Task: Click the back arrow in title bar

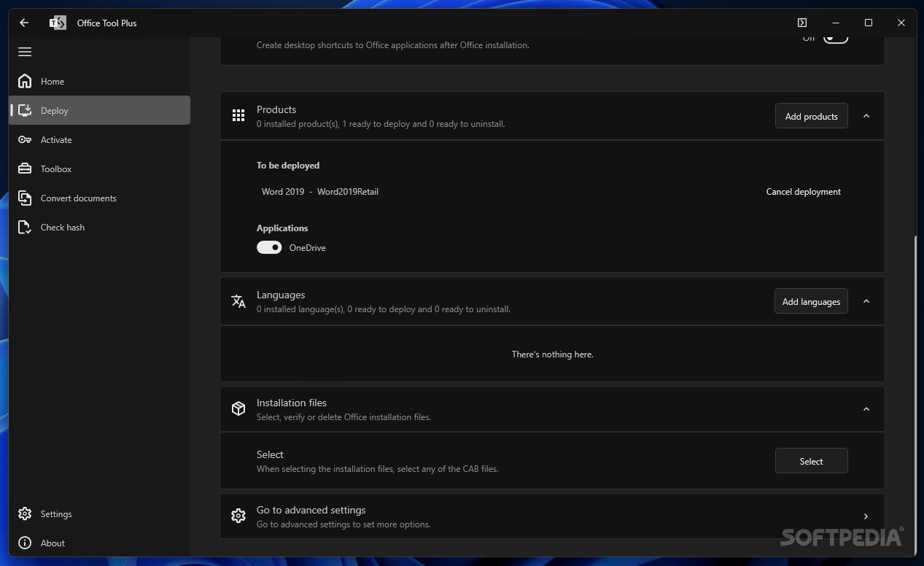Action: pyautogui.click(x=24, y=23)
